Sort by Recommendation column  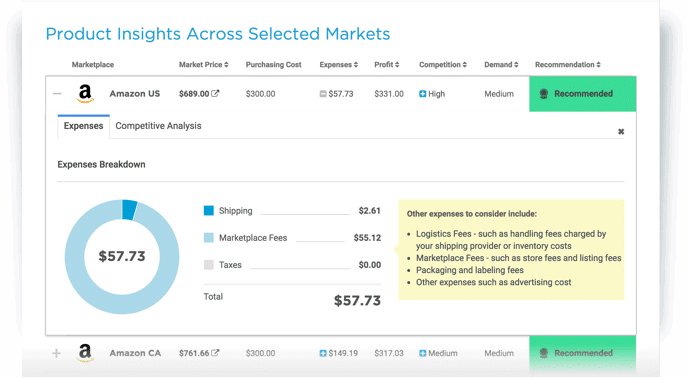click(567, 65)
